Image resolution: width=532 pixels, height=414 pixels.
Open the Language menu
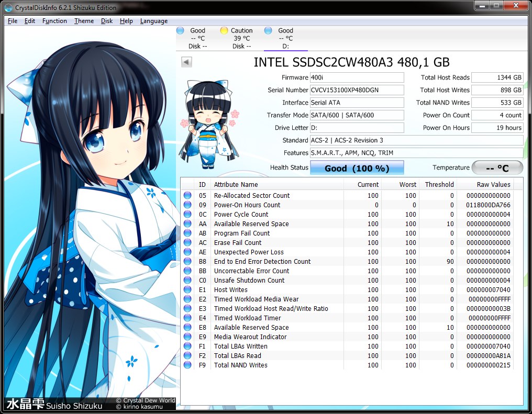tap(154, 21)
